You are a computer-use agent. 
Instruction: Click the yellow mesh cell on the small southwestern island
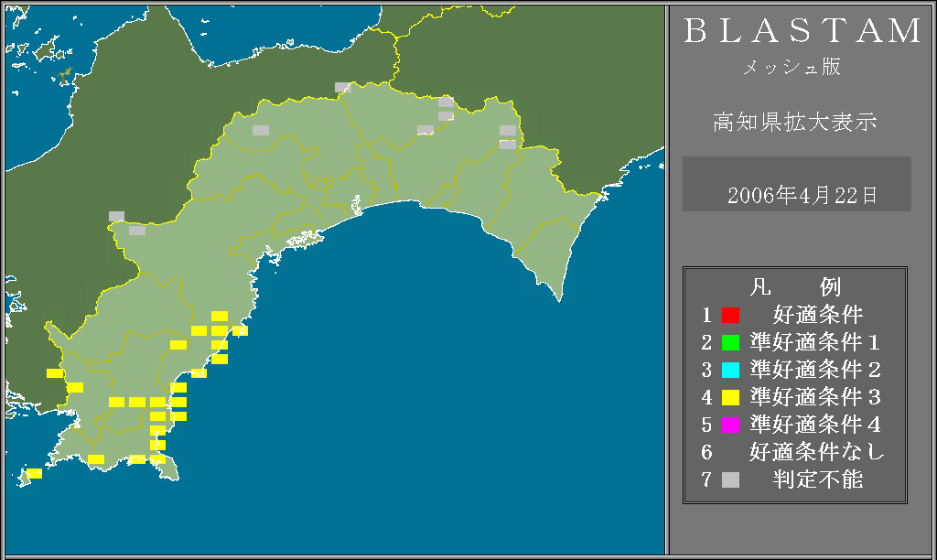34,473
